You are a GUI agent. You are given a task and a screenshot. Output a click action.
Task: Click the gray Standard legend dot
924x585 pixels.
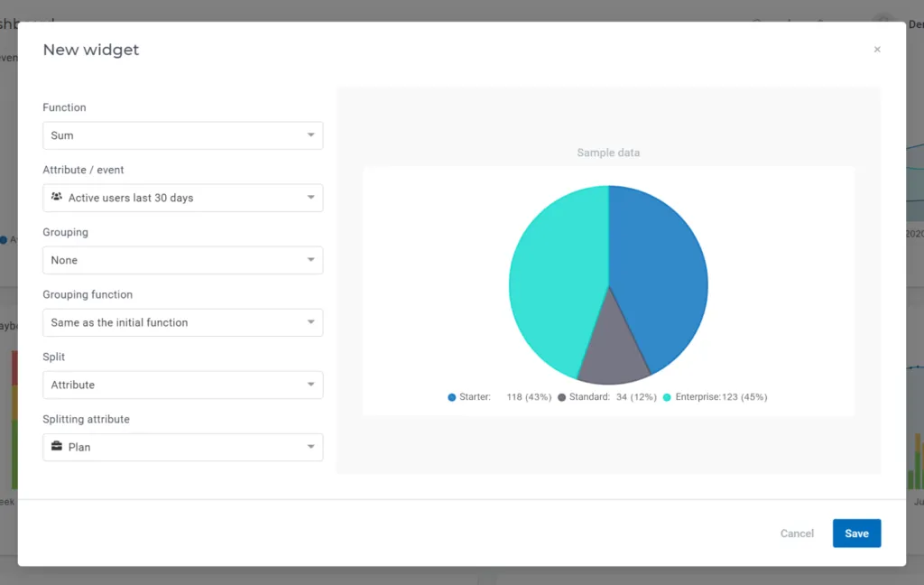tap(561, 397)
